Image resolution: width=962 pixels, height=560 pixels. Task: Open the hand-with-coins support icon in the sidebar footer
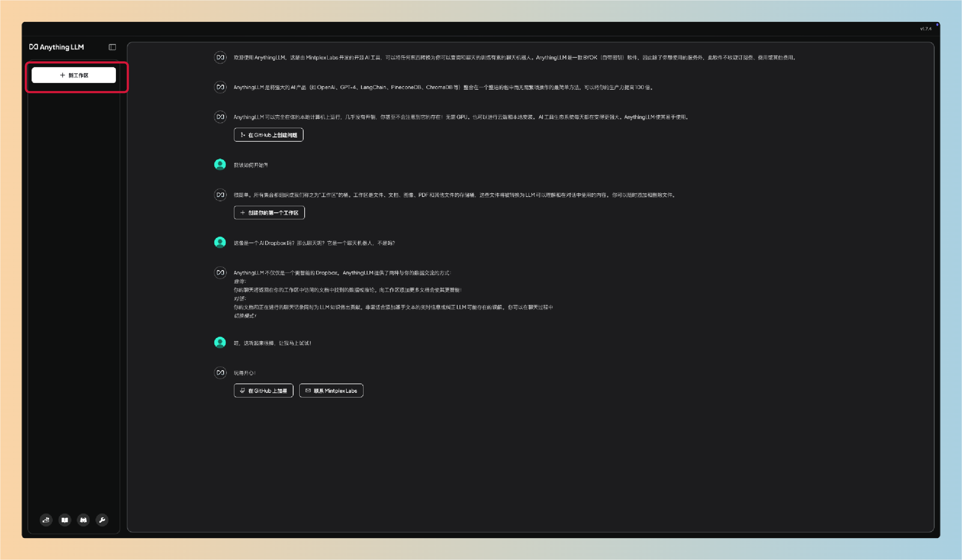[x=46, y=519]
